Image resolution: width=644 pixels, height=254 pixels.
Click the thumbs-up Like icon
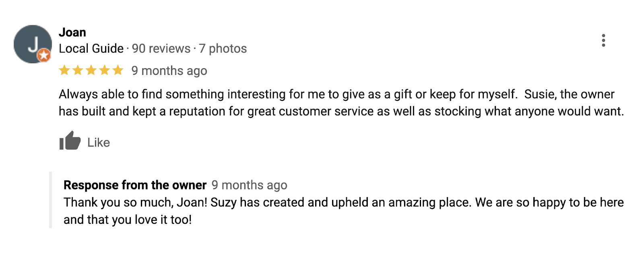click(x=69, y=142)
